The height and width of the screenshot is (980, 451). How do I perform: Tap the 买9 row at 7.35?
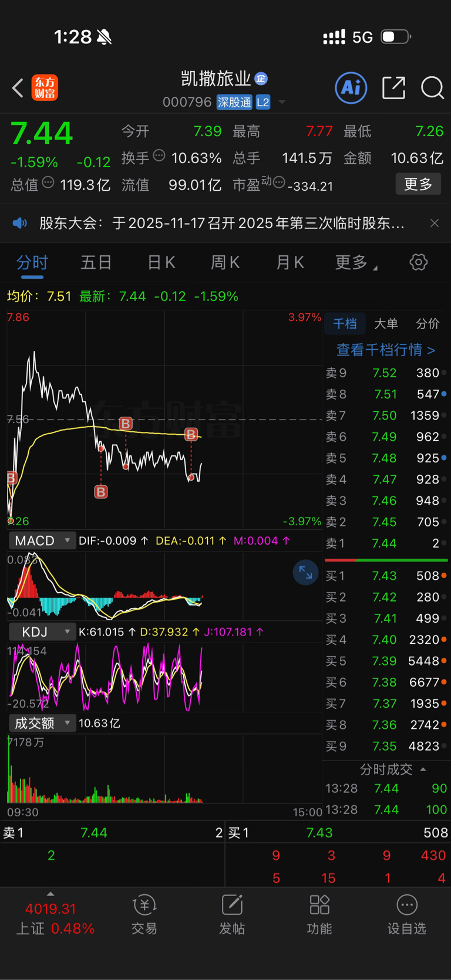(x=386, y=746)
